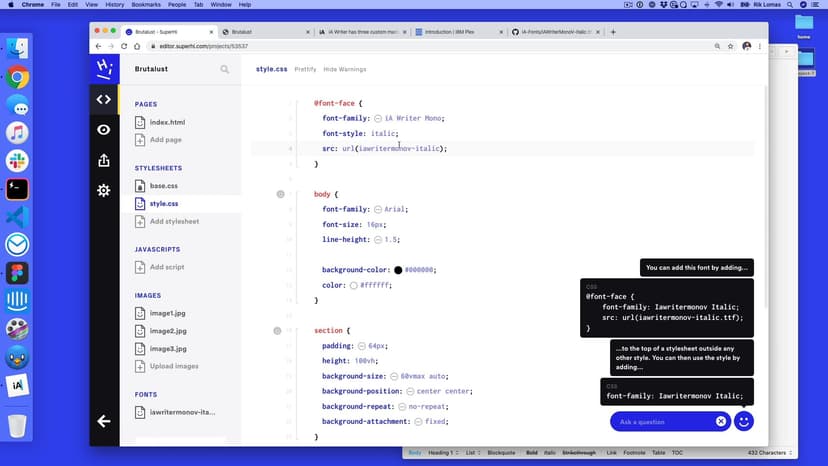Open font-family Arial value picker
828x466 pixels.
pos(378,209)
